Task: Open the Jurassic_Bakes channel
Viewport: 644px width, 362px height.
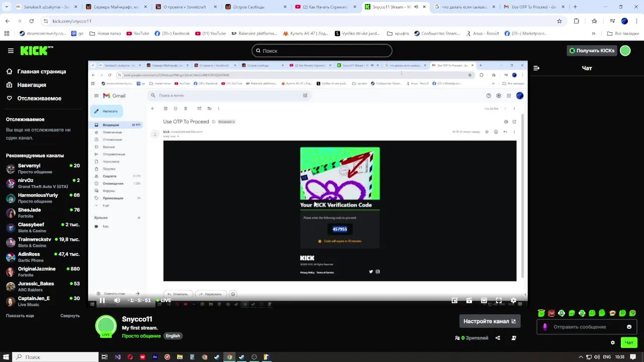Action: click(43, 287)
